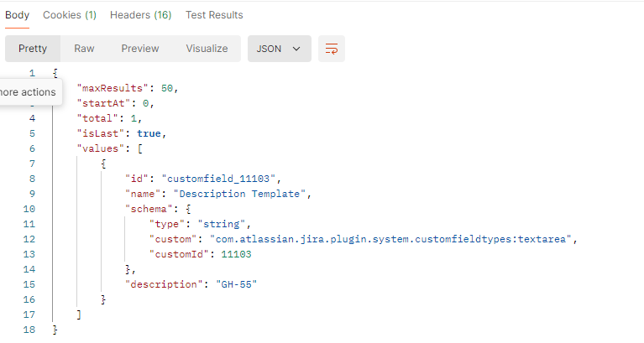
Task: Click the "total" key on line 4
Action: [x=97, y=118]
